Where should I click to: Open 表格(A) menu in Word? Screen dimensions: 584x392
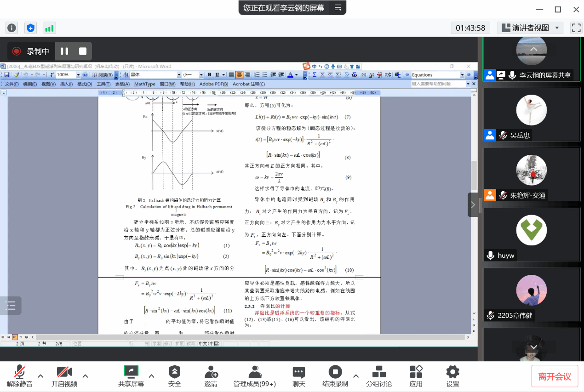click(122, 84)
